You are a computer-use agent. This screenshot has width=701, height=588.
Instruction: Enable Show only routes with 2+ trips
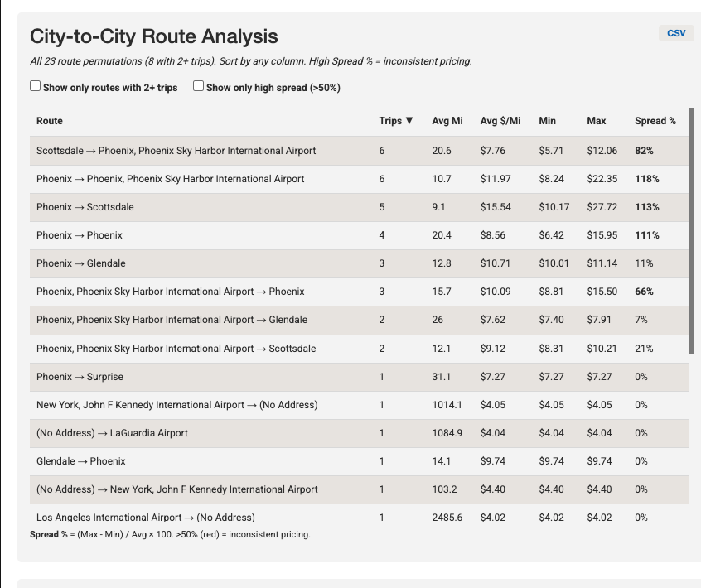tap(36, 86)
